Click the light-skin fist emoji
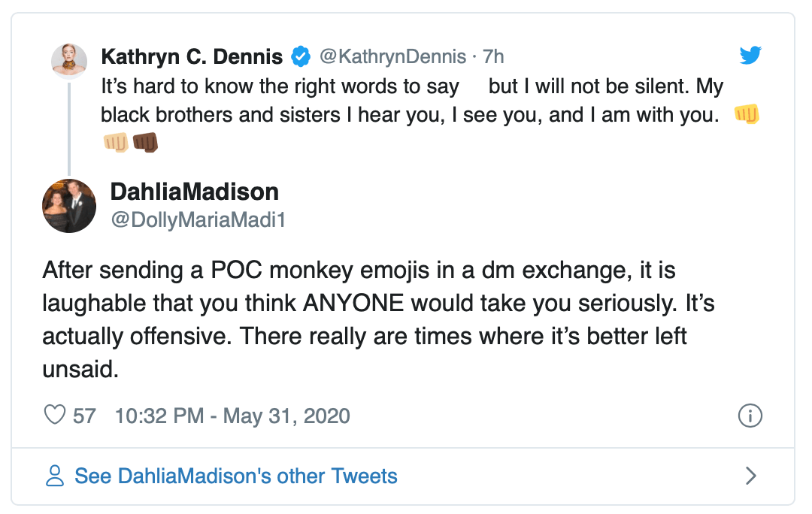This screenshot has width=812, height=514. pos(116,143)
